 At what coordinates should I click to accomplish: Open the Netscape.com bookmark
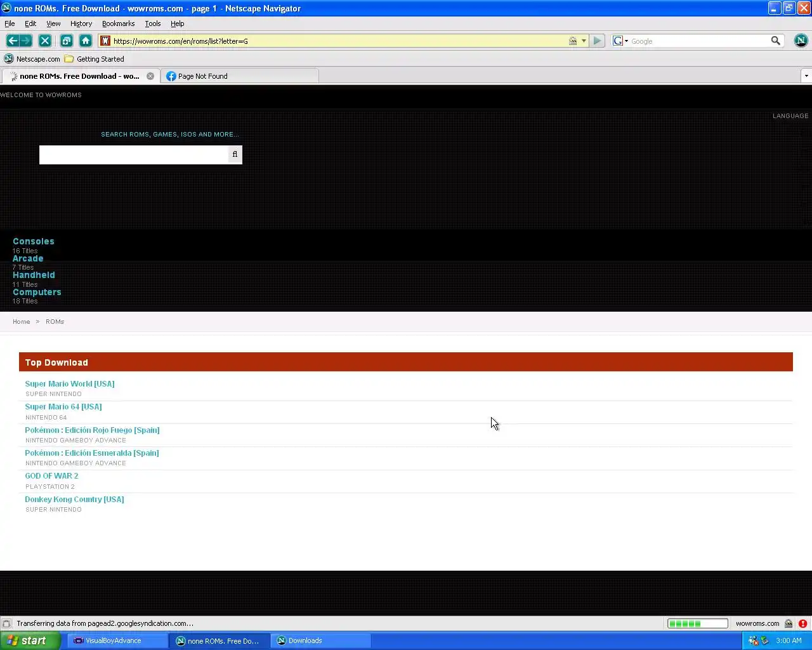click(32, 59)
